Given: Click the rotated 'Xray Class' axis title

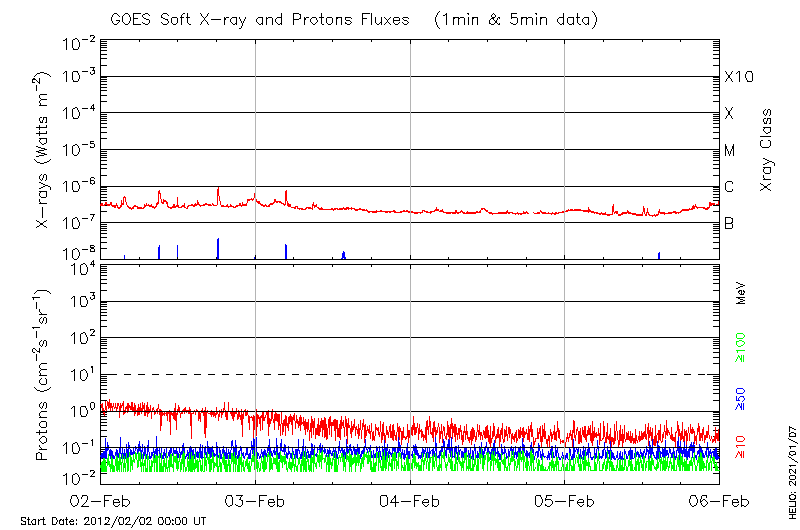Looking at the screenshot, I should click(x=766, y=150).
